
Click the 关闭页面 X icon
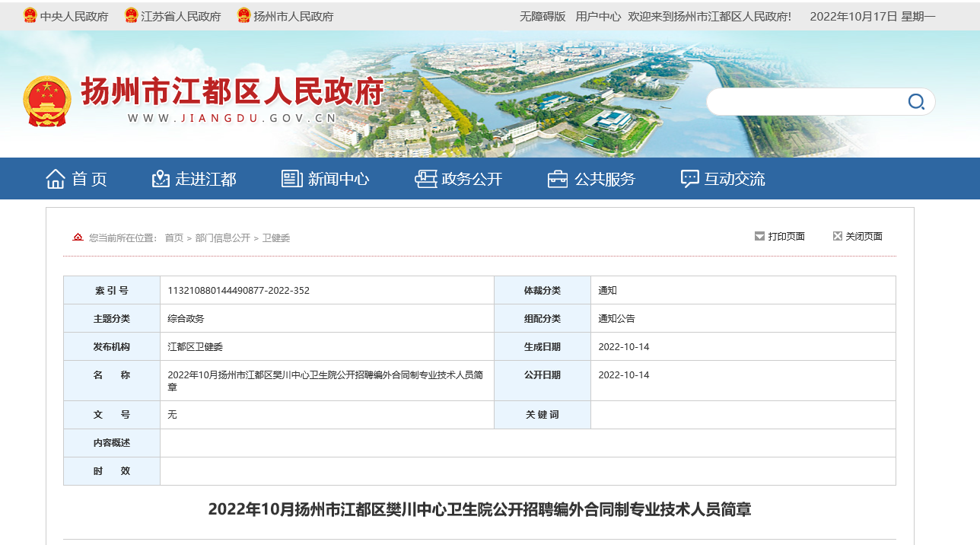point(838,236)
